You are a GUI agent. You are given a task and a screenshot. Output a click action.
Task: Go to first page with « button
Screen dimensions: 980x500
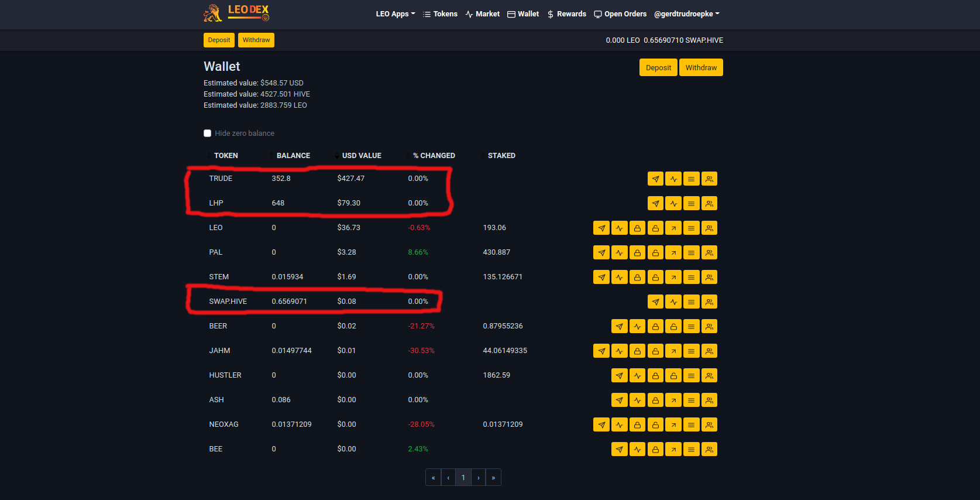pyautogui.click(x=433, y=478)
